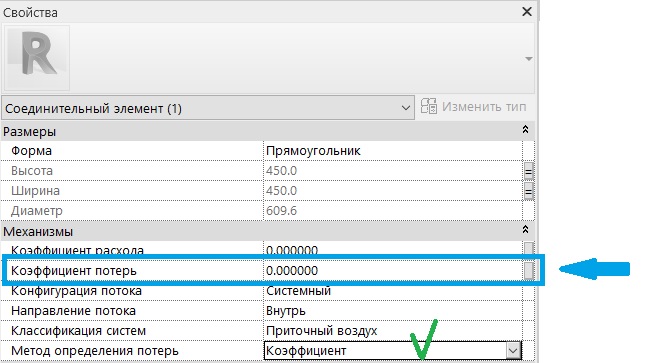
Task: Click the associate parameter button for Высота
Action: (529, 171)
